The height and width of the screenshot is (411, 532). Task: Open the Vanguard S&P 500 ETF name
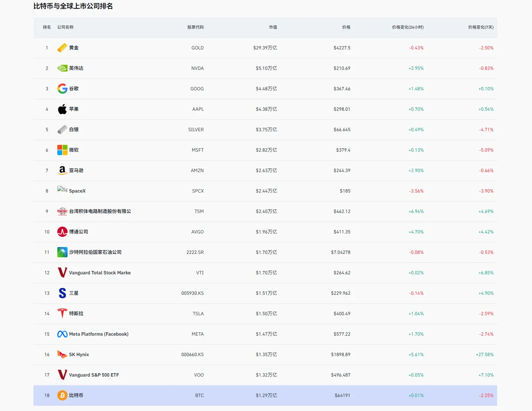(x=94, y=375)
